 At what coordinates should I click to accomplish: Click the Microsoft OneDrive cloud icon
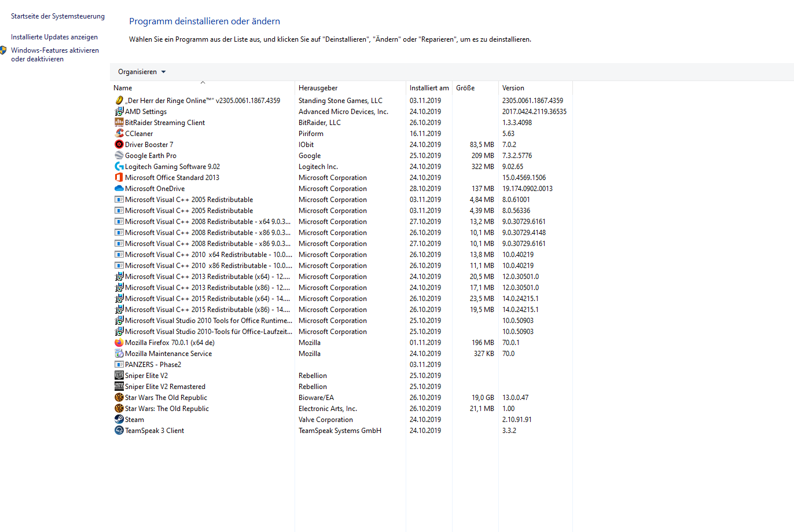(x=119, y=188)
